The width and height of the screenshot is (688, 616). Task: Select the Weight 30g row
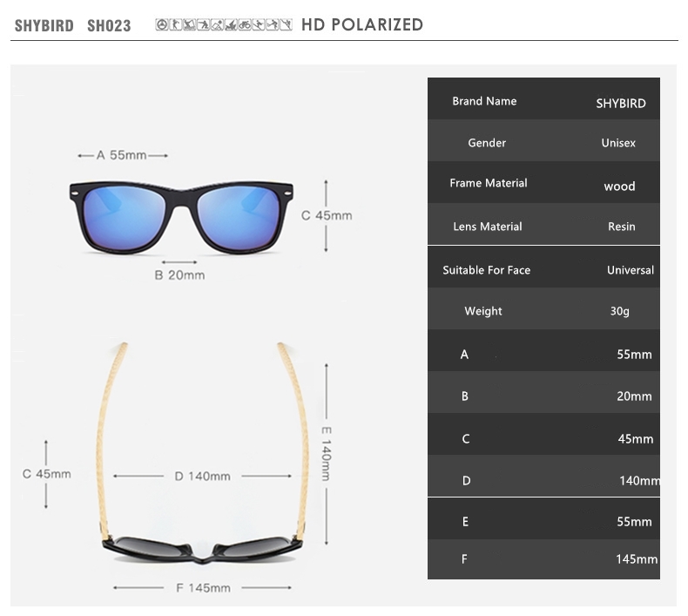pyautogui.click(x=543, y=308)
